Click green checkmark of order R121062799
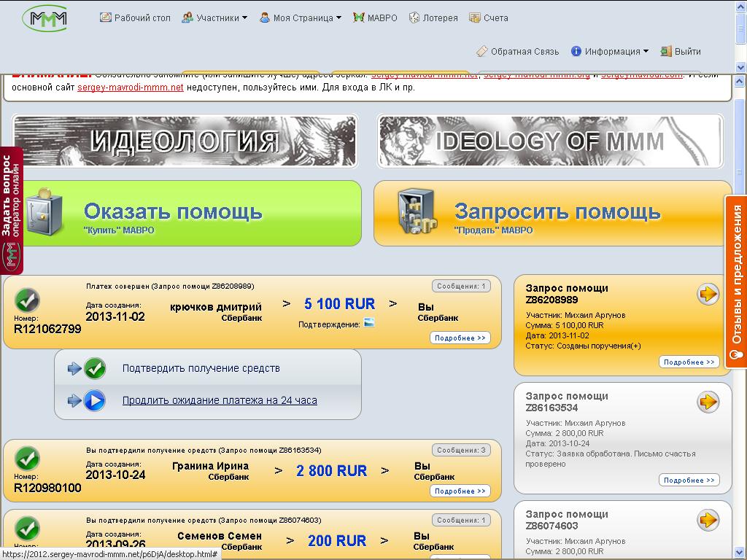 [x=27, y=300]
